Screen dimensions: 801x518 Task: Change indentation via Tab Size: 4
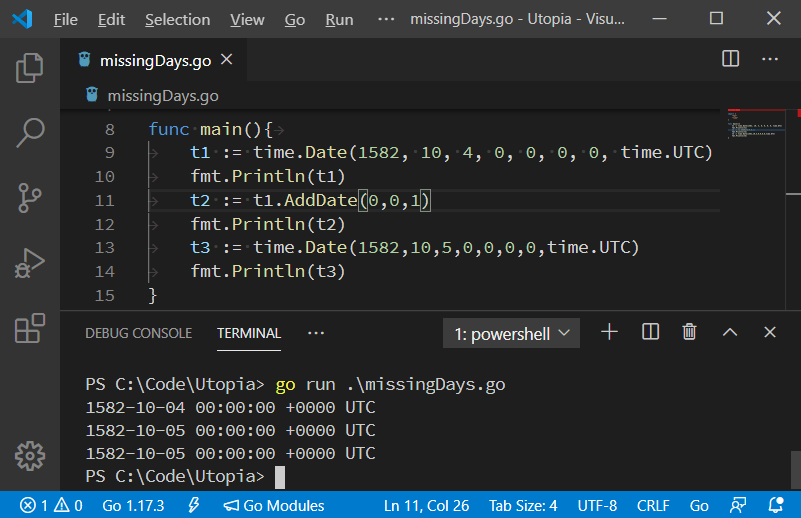523,506
